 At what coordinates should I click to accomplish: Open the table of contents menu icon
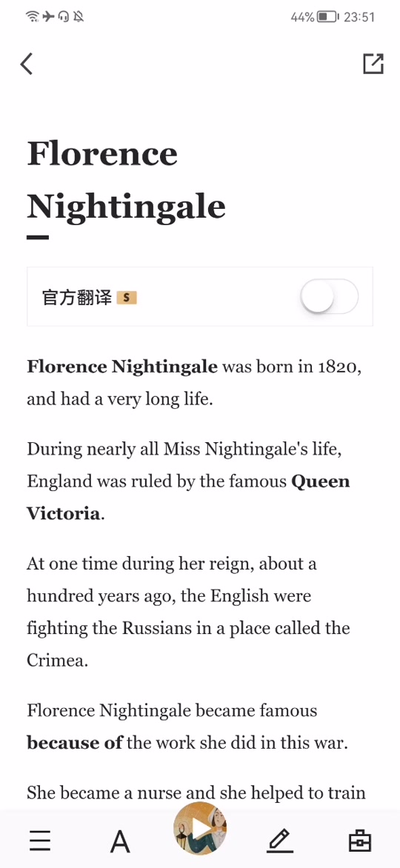(x=40, y=841)
